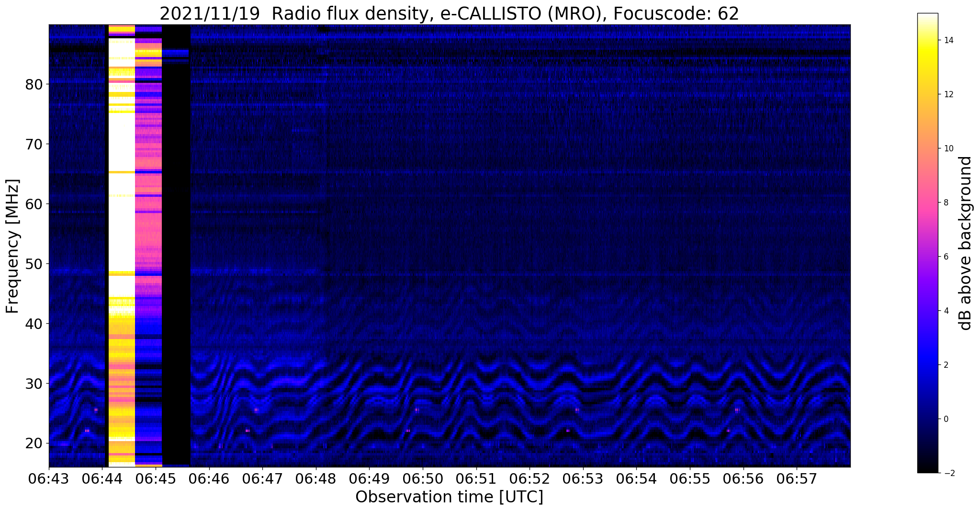Select the "dB above background" colorbar label
The height and width of the screenshot is (511, 980).
click(966, 243)
